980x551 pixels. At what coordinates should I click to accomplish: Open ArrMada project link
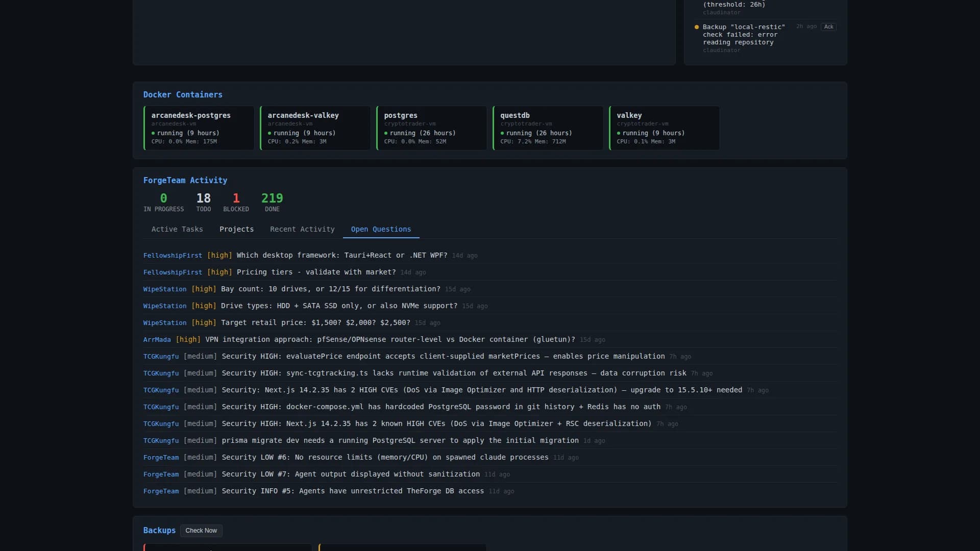[x=157, y=339]
